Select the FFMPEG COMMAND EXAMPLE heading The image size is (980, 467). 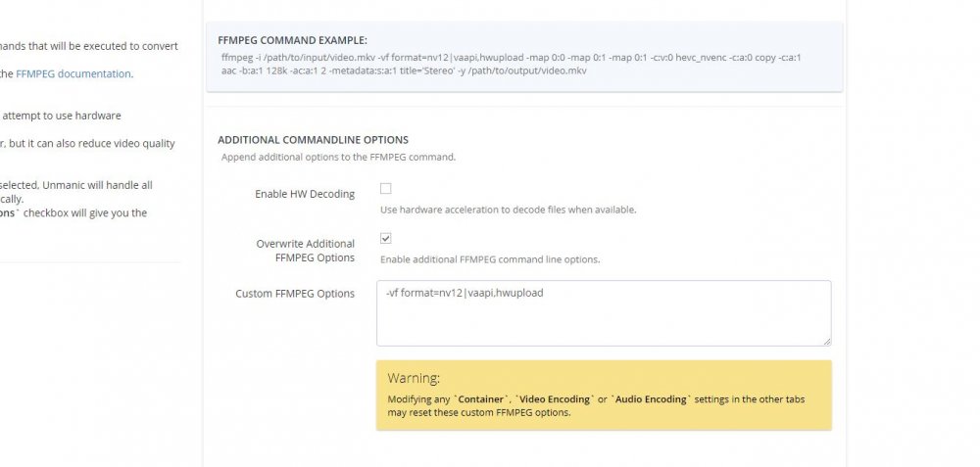coord(292,40)
